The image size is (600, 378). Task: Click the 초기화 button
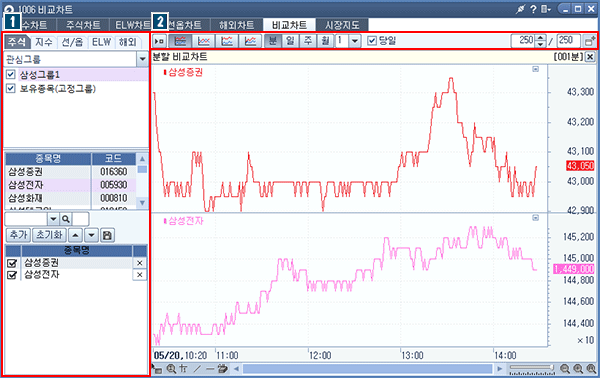point(49,235)
